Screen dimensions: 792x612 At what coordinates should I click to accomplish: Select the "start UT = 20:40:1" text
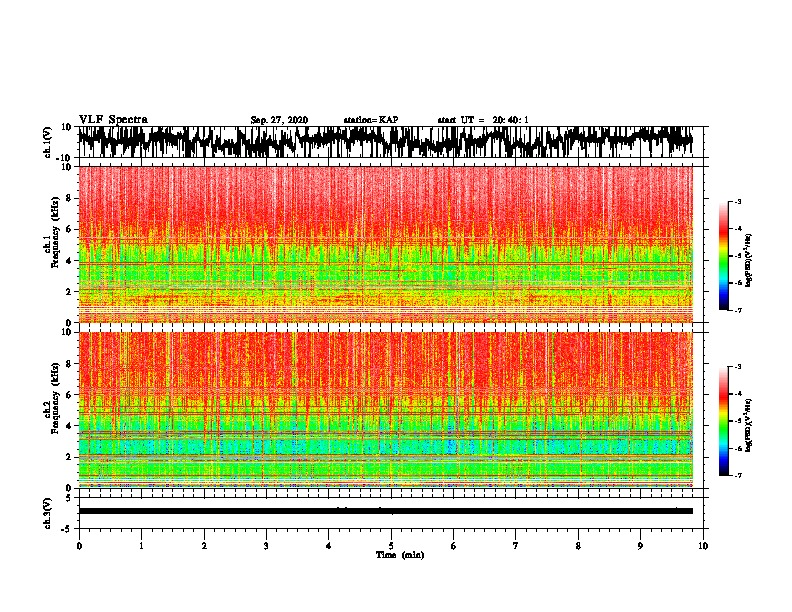pos(483,120)
